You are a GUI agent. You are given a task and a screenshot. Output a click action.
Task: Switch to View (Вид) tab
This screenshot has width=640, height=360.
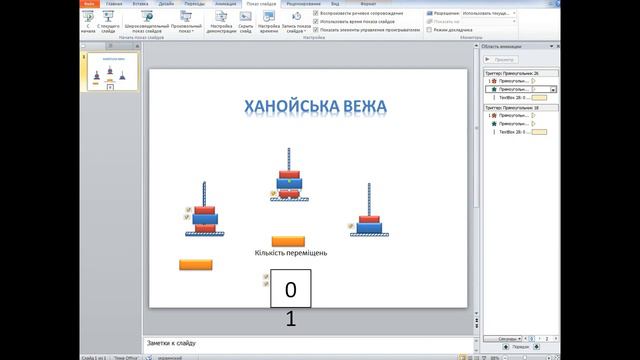[335, 4]
